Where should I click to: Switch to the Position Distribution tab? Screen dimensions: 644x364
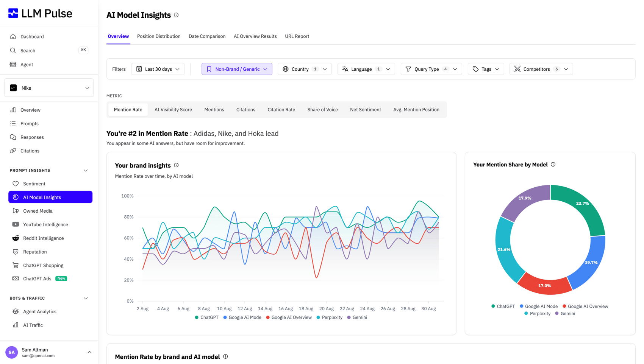pyautogui.click(x=159, y=36)
